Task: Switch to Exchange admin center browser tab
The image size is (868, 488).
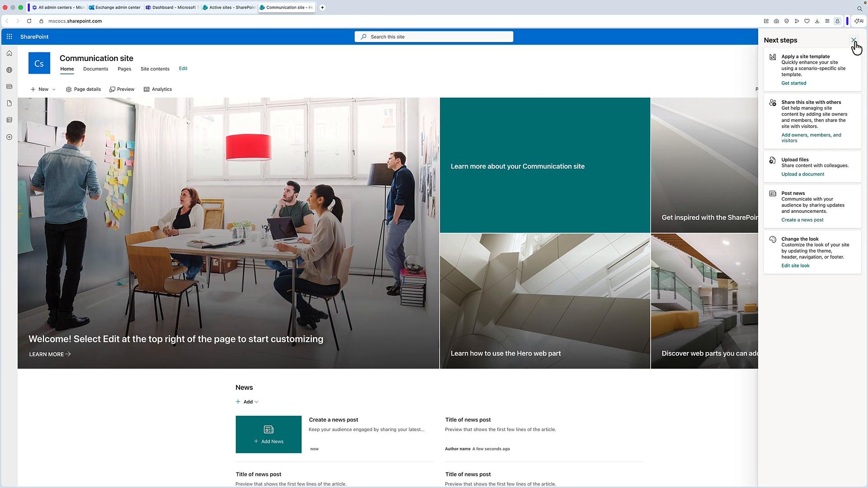Action: 115,8
